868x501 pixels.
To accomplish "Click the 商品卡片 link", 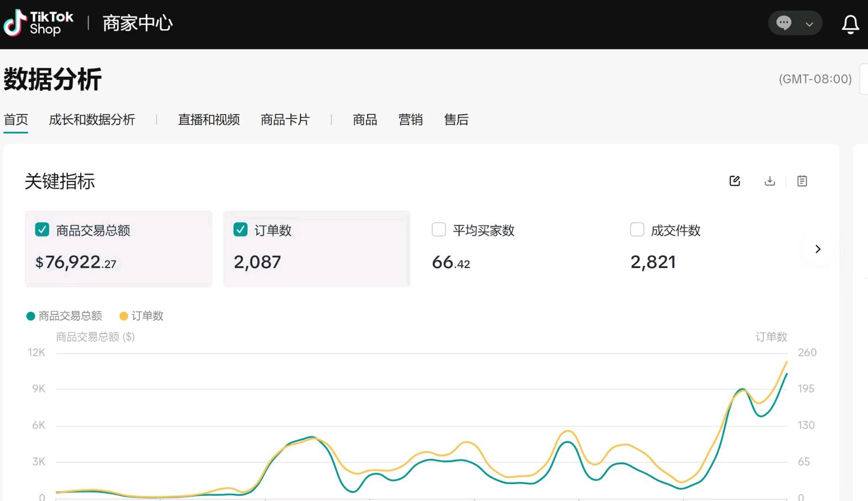I will pyautogui.click(x=286, y=120).
